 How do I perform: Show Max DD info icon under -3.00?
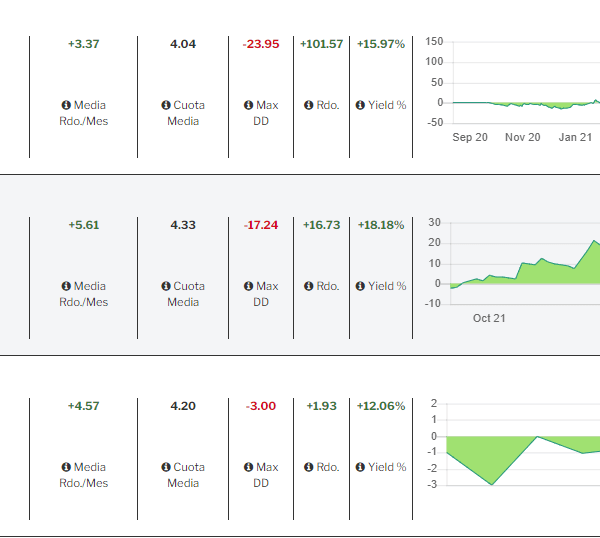pos(248,467)
